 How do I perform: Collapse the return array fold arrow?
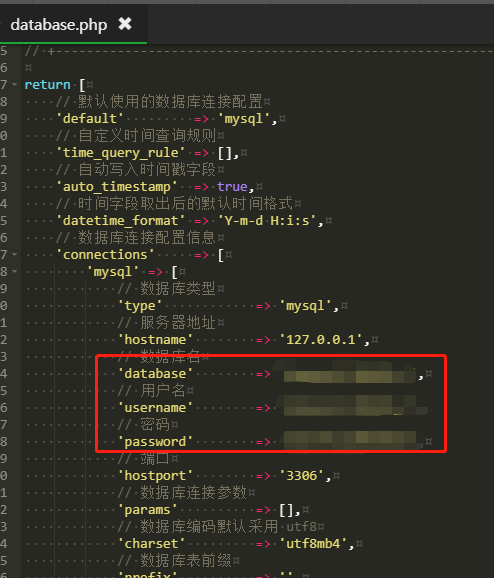14,85
